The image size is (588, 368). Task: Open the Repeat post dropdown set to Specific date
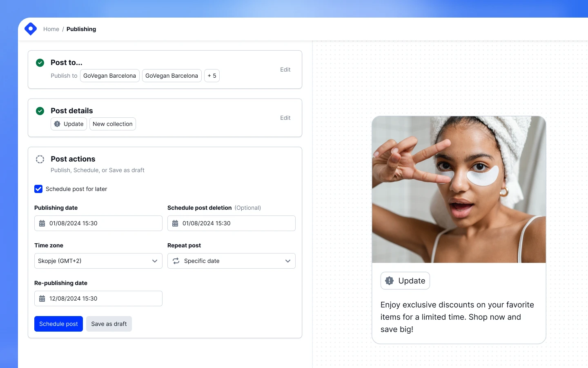(231, 261)
